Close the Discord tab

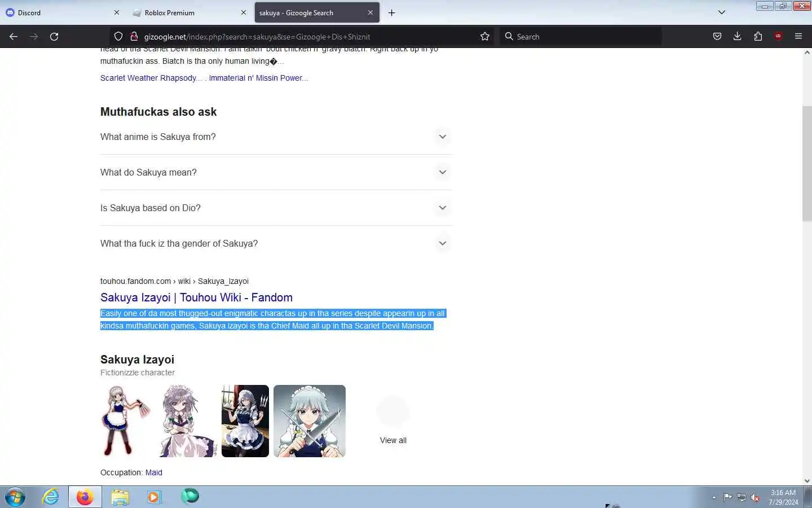pyautogui.click(x=117, y=12)
